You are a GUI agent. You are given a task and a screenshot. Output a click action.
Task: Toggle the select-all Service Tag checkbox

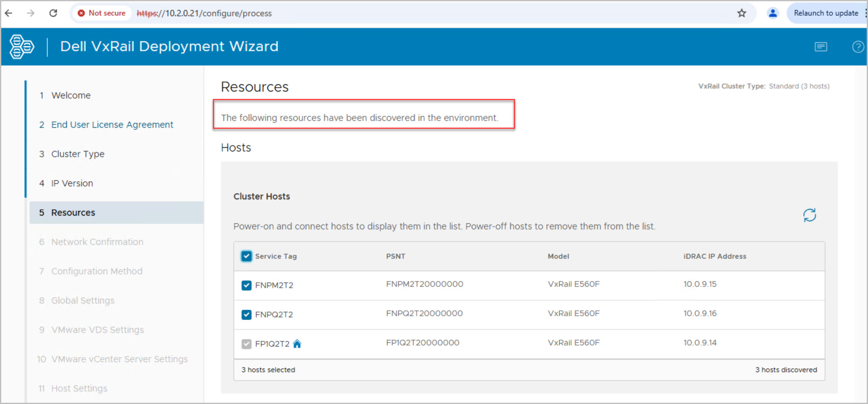(247, 256)
